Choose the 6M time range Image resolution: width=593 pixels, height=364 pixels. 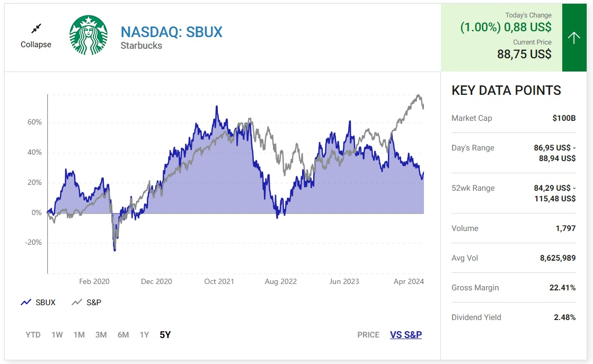point(123,335)
